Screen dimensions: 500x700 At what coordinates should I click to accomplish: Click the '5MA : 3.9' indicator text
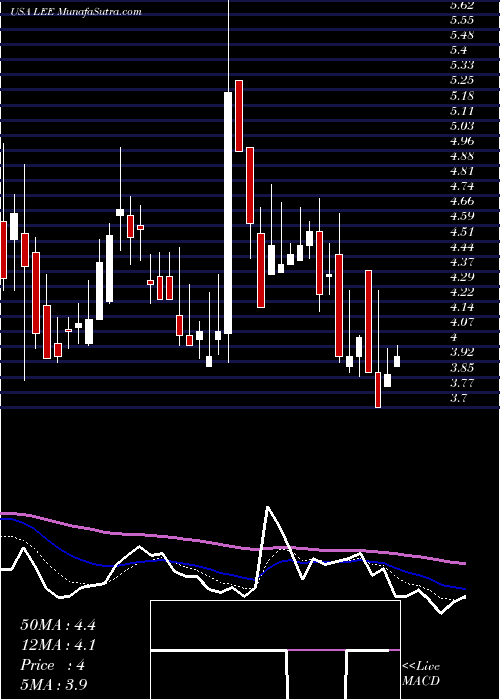[x=54, y=685]
